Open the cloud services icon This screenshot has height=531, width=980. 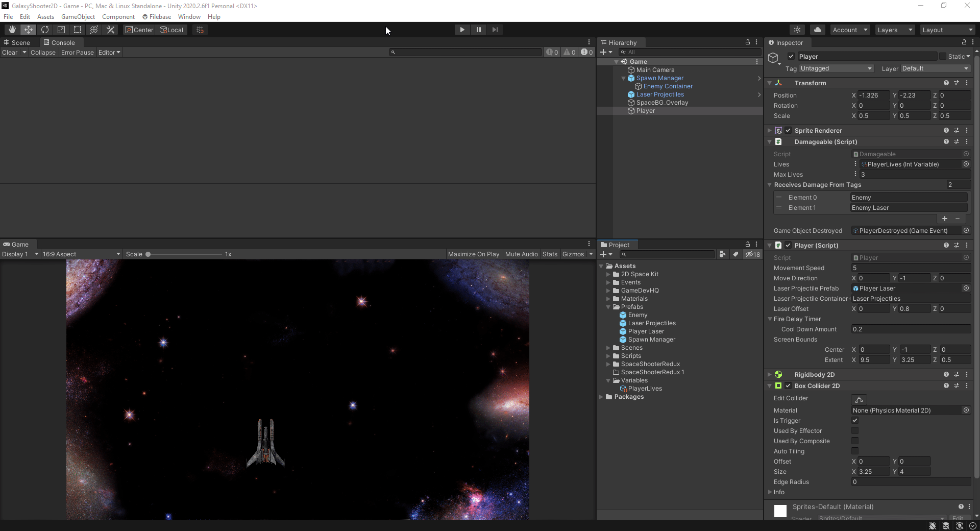[x=818, y=30]
